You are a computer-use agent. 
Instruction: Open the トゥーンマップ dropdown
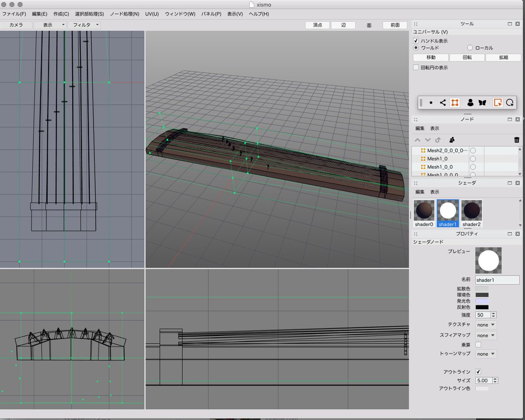click(486, 354)
